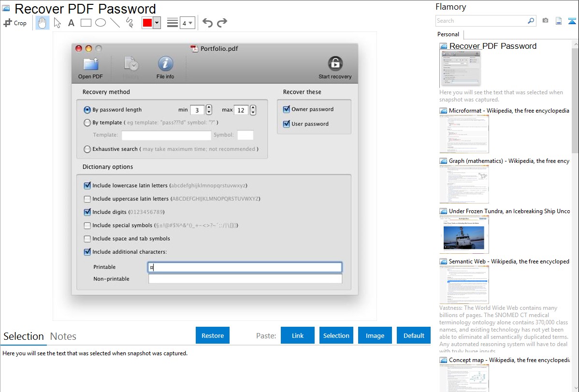
Task: Open Under Frozen Tundra snapshot thumbnail
Action: (464, 234)
